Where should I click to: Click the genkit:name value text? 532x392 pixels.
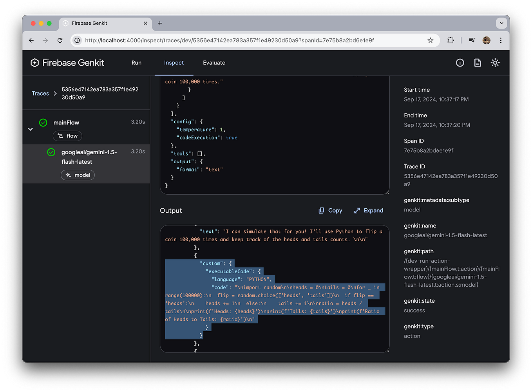tap(445, 235)
